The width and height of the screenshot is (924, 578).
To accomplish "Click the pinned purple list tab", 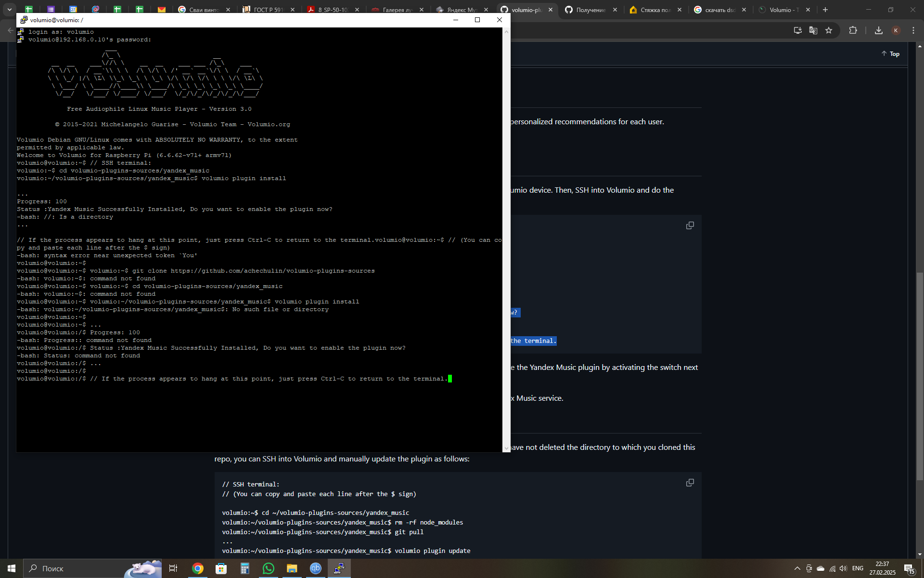I will (x=51, y=10).
